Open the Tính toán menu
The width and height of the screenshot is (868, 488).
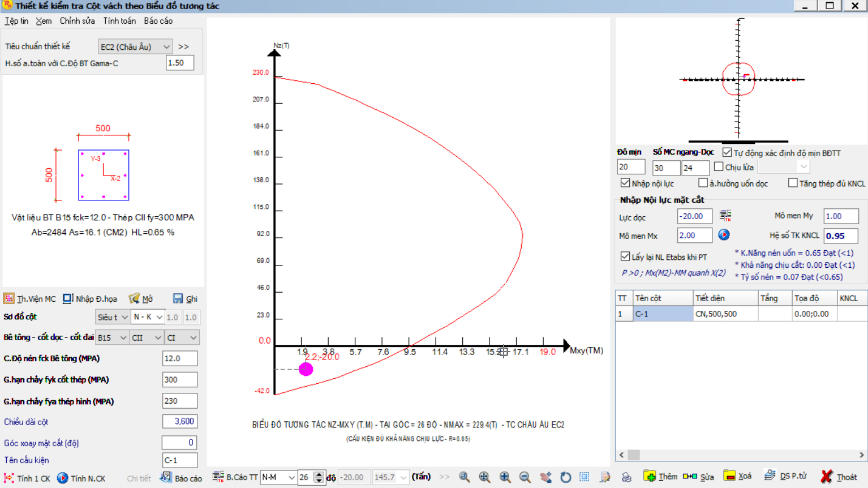pos(119,21)
